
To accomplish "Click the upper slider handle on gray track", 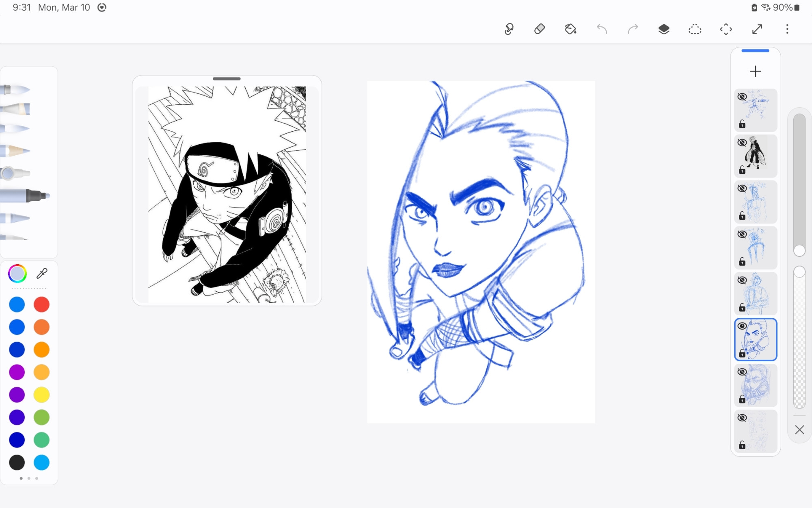I will (x=799, y=251).
